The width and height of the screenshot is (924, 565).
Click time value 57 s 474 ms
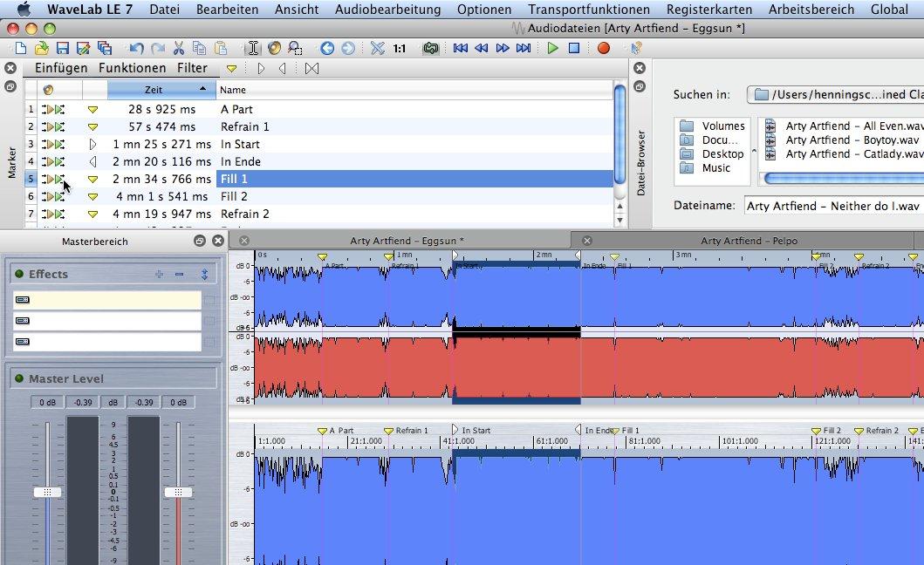pos(162,126)
